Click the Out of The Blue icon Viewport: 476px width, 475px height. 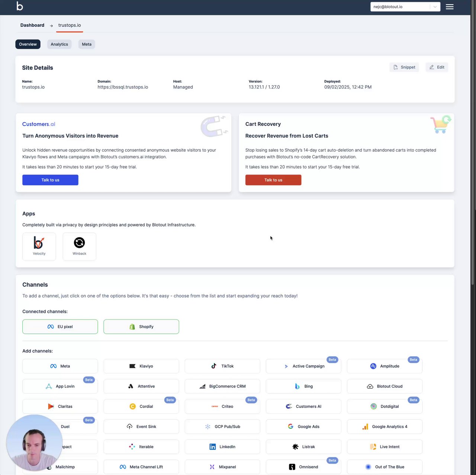tap(368, 467)
